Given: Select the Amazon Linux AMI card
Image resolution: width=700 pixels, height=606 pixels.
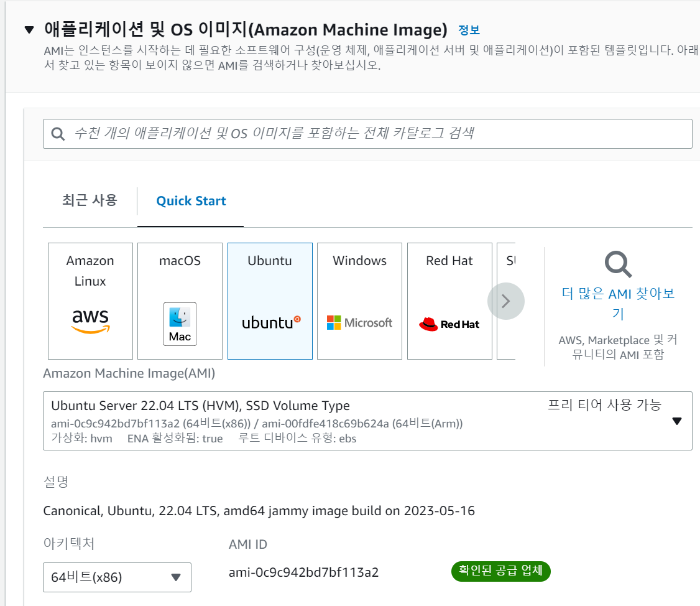Looking at the screenshot, I should tap(90, 301).
